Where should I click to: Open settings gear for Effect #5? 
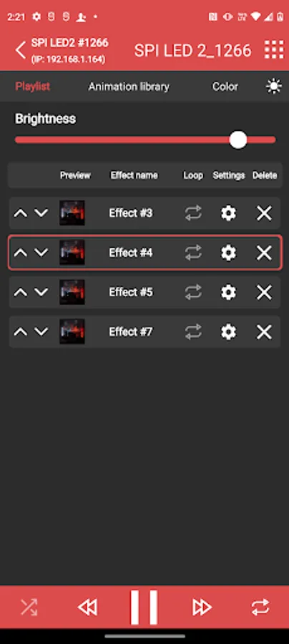228,293
